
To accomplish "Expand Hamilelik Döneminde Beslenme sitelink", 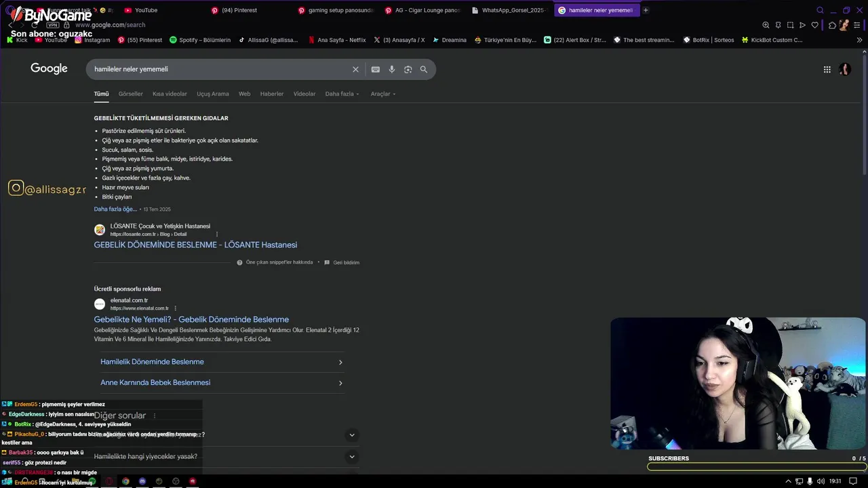I will (222, 362).
